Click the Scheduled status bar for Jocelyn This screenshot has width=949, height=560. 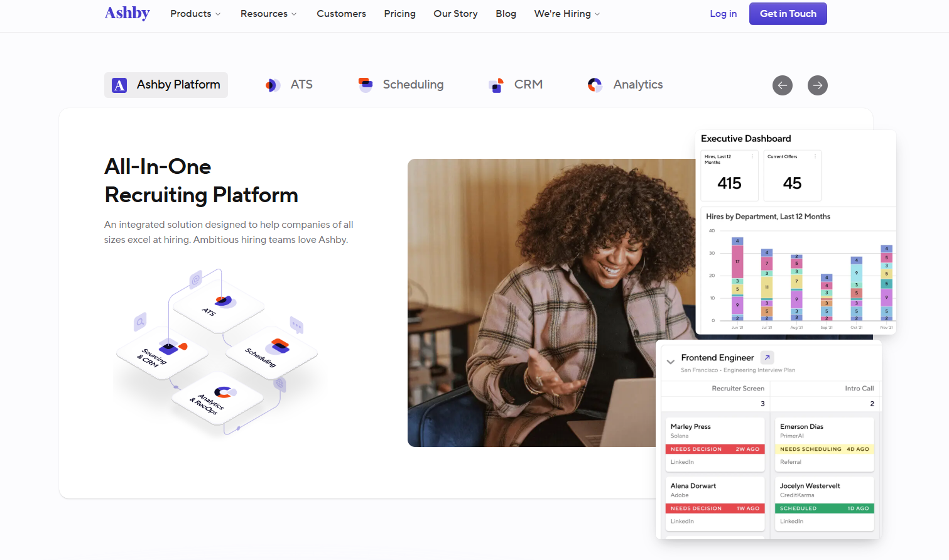(x=825, y=509)
